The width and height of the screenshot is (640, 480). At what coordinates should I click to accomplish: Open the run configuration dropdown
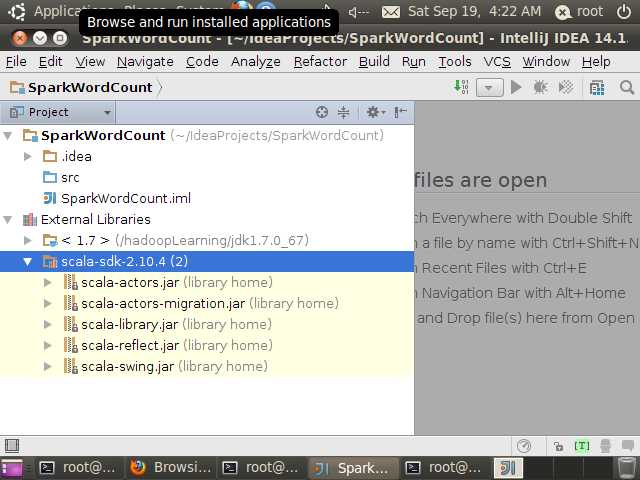489,87
